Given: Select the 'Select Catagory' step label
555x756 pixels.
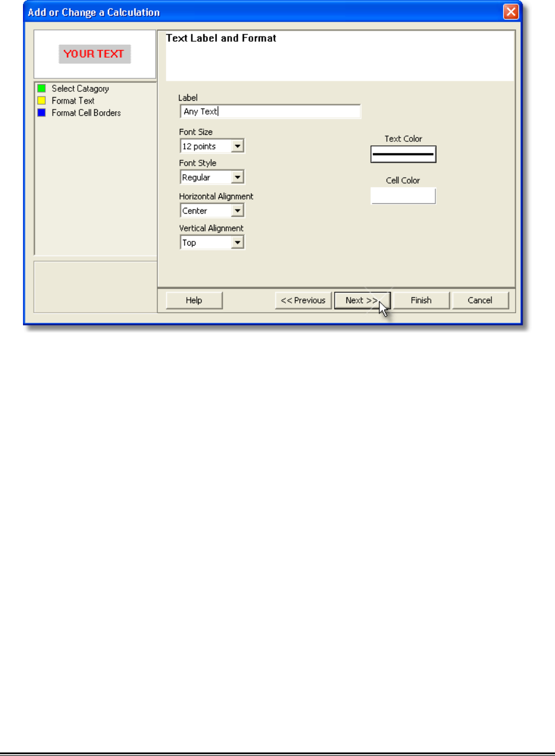Looking at the screenshot, I should [80, 89].
